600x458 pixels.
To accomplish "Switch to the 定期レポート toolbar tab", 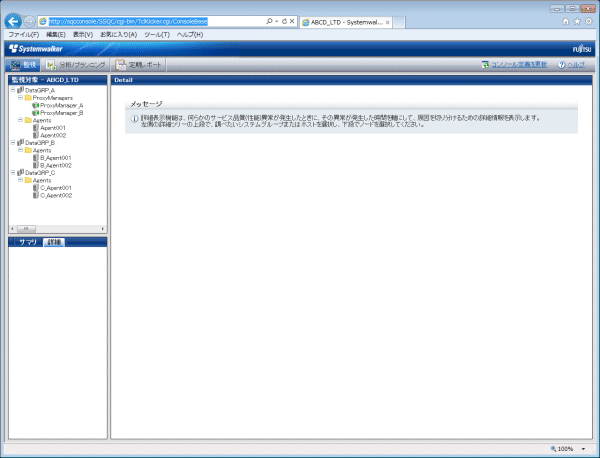I will (x=138, y=64).
